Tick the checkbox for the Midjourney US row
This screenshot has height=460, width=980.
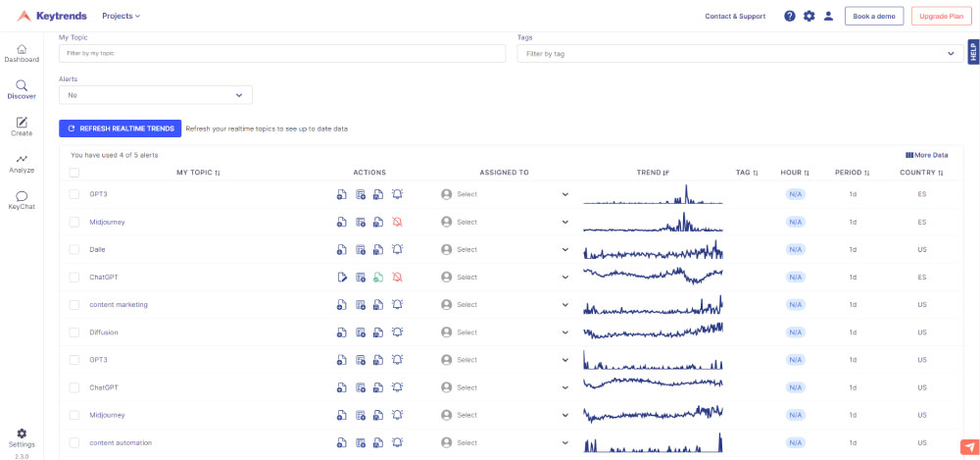[x=74, y=415]
